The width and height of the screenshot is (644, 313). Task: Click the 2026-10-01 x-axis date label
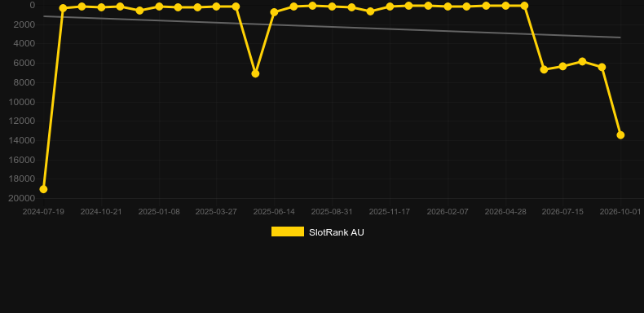tap(620, 212)
